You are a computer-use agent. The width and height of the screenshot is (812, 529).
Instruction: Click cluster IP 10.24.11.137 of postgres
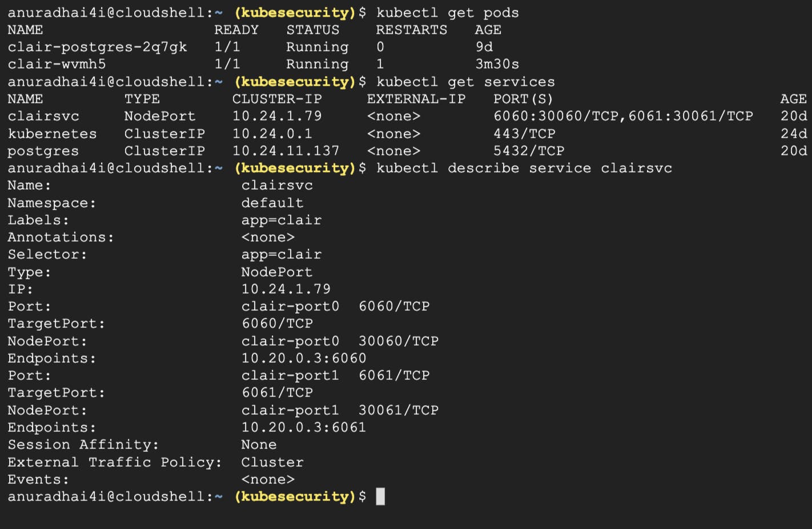coord(286,151)
